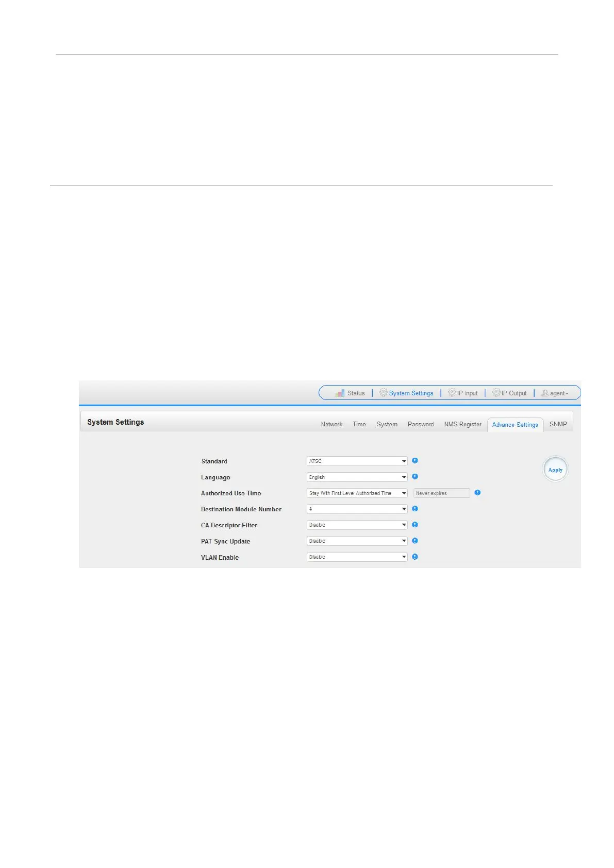
Task: Switch to the Network tab
Action: coord(331,424)
